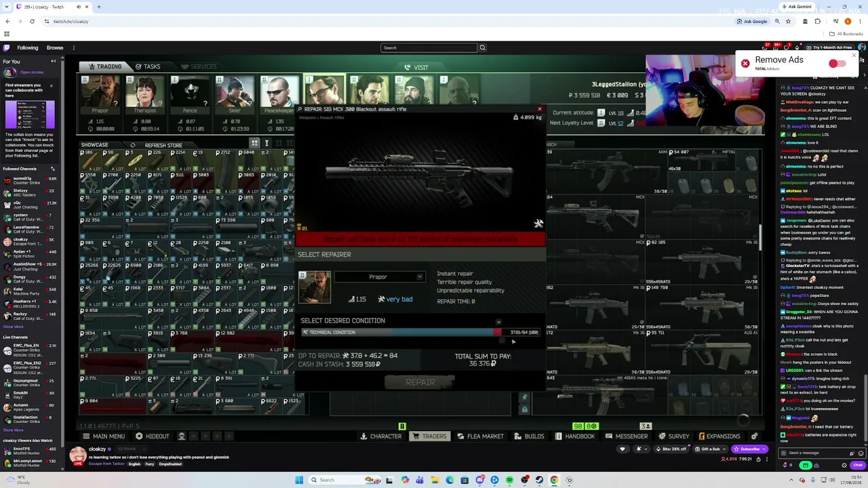Image resolution: width=868 pixels, height=488 pixels.
Task: Click the Repair button
Action: click(x=420, y=382)
